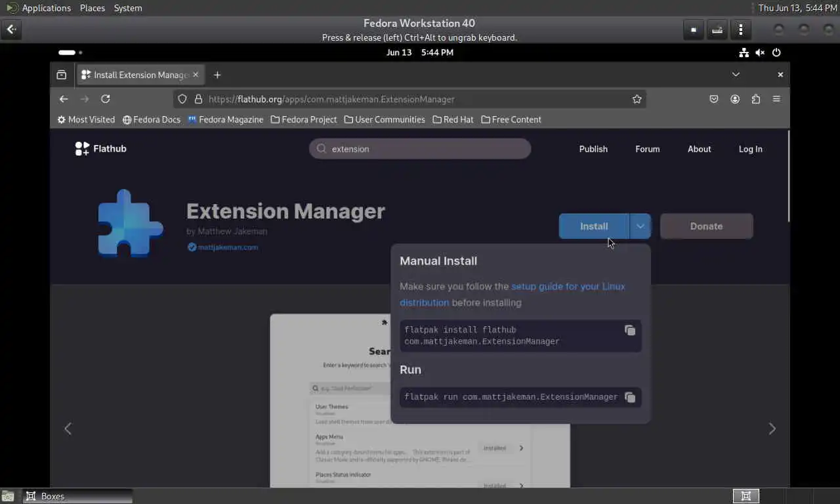
Task: Bookmark this page with star icon
Action: tap(637, 99)
